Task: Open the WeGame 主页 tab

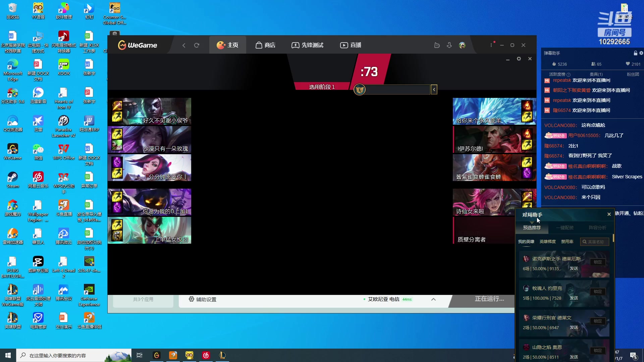Action: pos(228,45)
